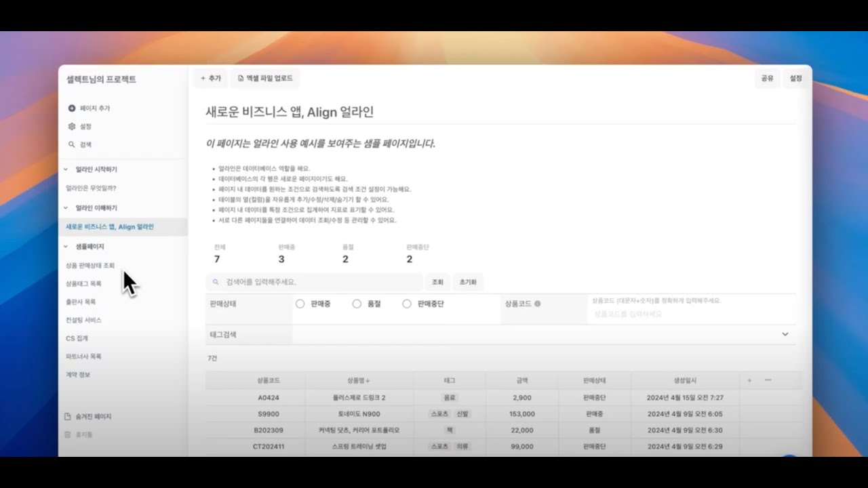Click the 태그 column header
The height and width of the screenshot is (488, 868).
[x=450, y=381]
